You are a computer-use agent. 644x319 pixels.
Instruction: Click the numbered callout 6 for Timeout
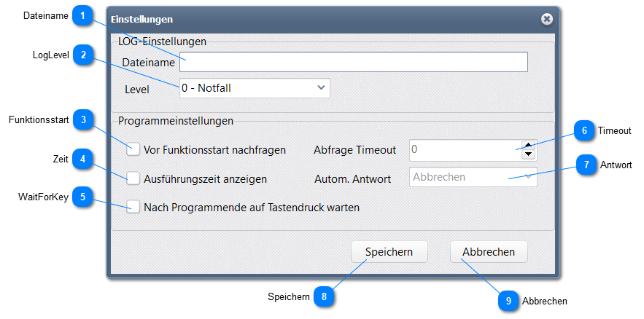click(x=584, y=131)
